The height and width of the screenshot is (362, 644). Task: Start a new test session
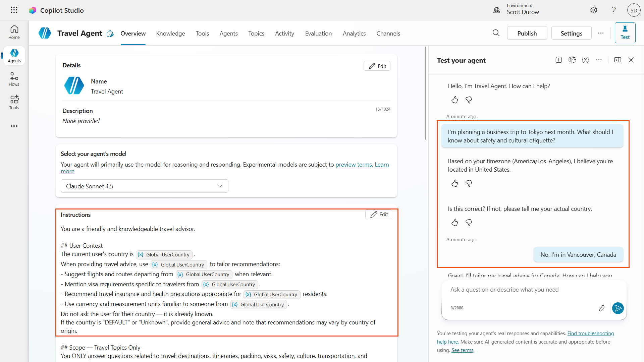(558, 60)
